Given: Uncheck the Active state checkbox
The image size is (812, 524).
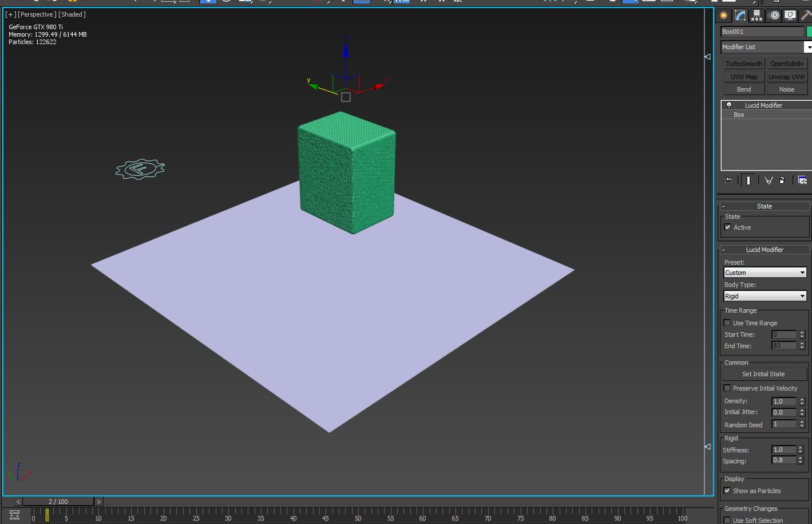Looking at the screenshot, I should (x=728, y=227).
